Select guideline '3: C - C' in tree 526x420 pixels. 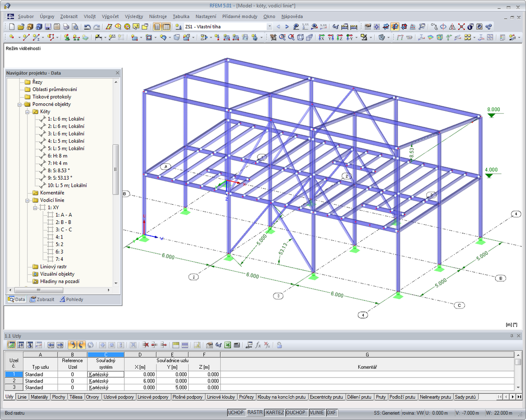pyautogui.click(x=64, y=230)
